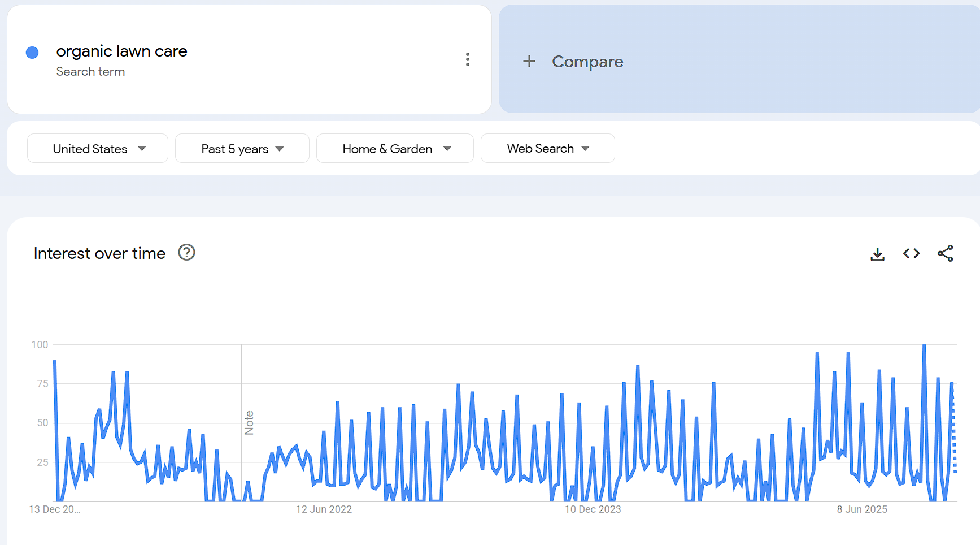Click the 8 Jun 2025 axis label
Image resolution: width=980 pixels, height=545 pixels.
tap(862, 509)
